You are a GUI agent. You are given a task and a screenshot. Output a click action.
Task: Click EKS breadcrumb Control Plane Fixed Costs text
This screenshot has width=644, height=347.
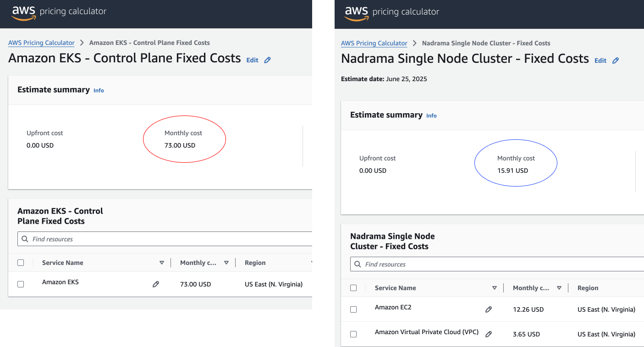[149, 43]
